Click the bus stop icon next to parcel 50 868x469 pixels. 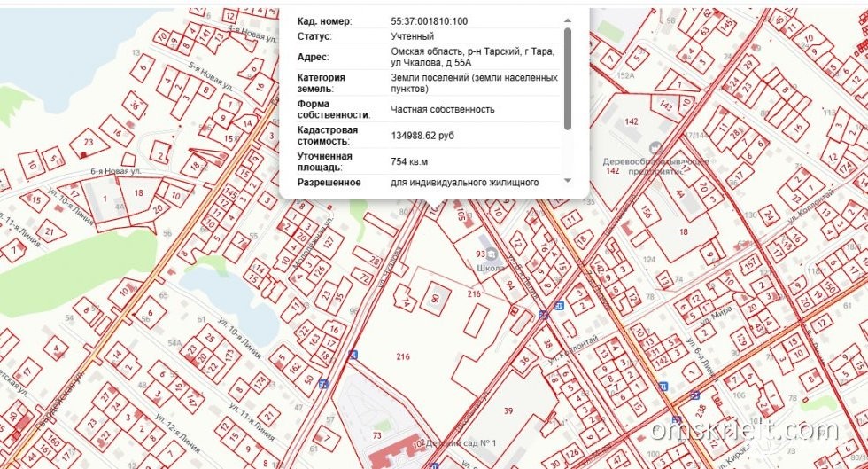[x=323, y=384]
